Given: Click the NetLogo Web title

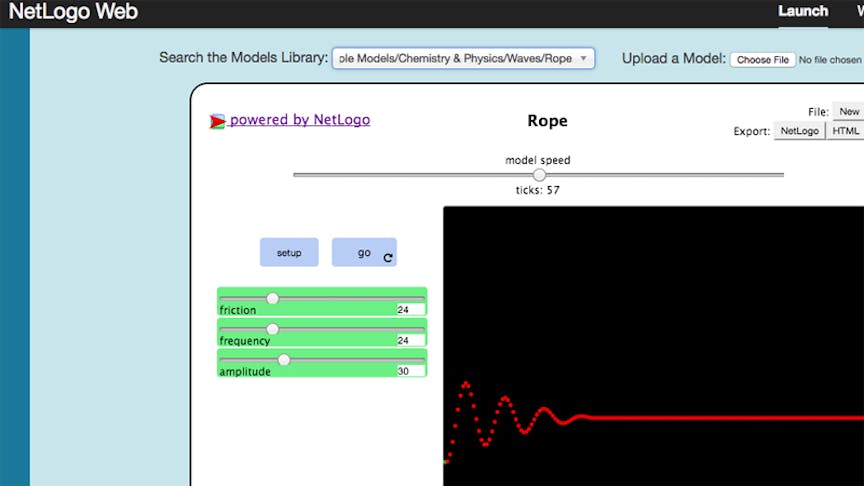Looking at the screenshot, I should [73, 13].
